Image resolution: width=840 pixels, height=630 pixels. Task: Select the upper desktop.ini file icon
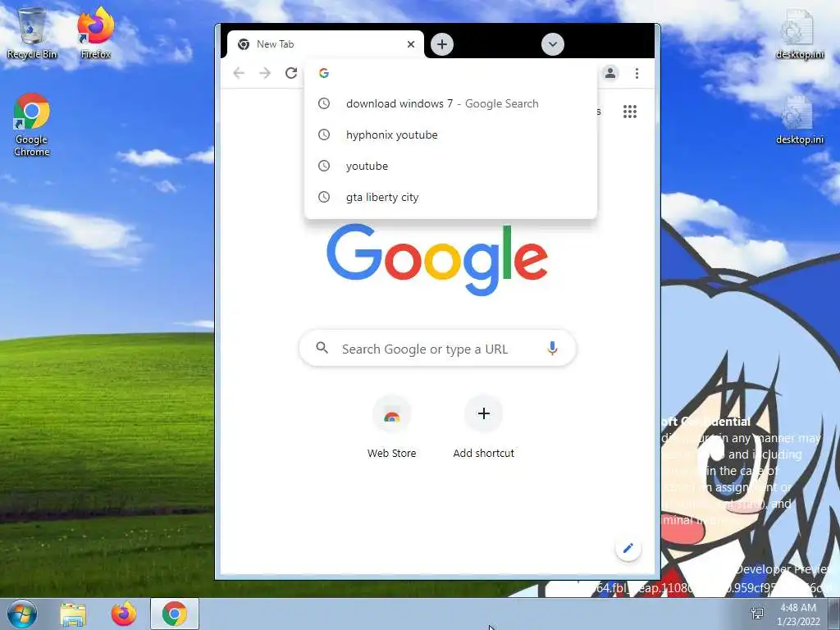[799, 34]
